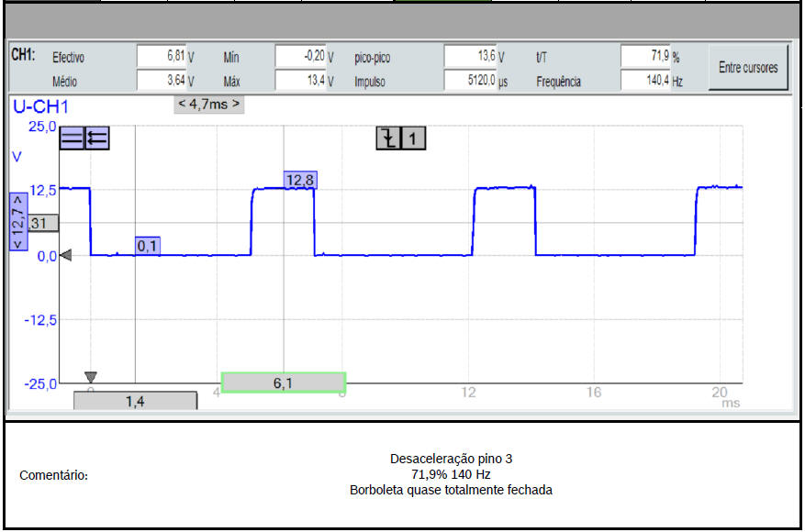The width and height of the screenshot is (805, 532).
Task: Click the vertical 12,7 cursor difference label
Action: point(17,221)
